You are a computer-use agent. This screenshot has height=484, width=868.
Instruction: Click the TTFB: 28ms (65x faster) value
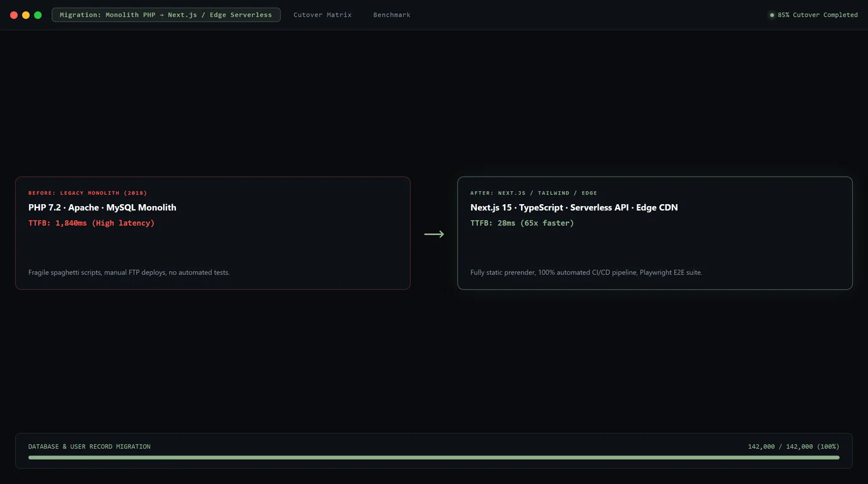(x=522, y=223)
